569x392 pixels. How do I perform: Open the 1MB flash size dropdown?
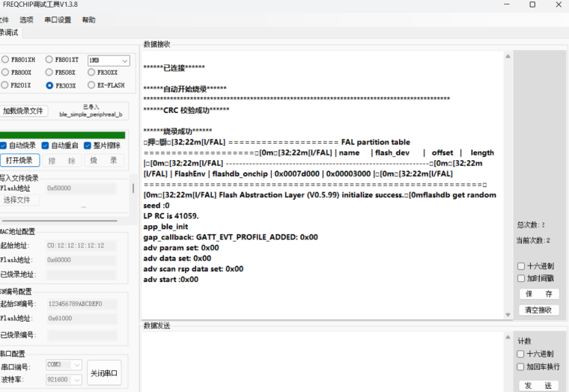(x=109, y=60)
